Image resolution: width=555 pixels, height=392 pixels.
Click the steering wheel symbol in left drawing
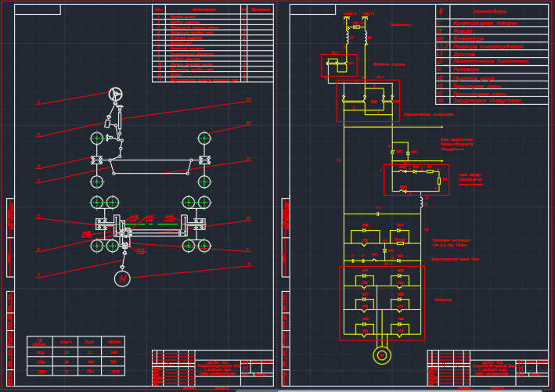coord(115,94)
